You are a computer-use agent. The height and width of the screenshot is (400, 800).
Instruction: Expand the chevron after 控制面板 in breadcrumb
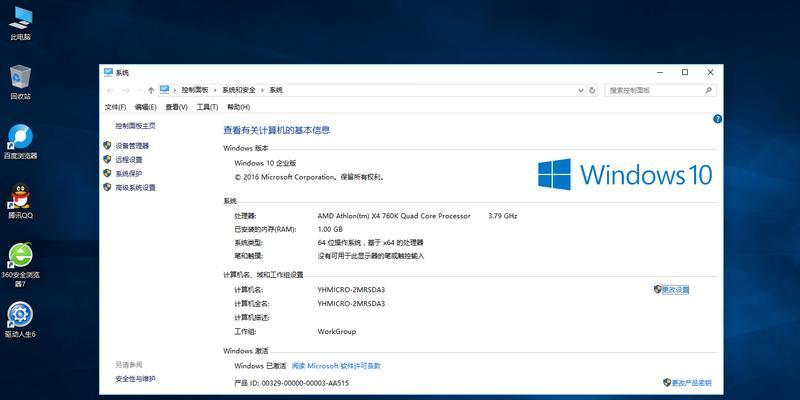point(215,90)
